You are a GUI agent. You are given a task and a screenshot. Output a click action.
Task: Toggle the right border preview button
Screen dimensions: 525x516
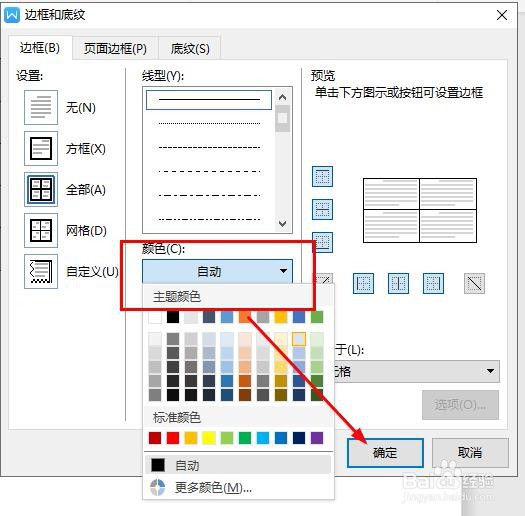[x=433, y=284]
